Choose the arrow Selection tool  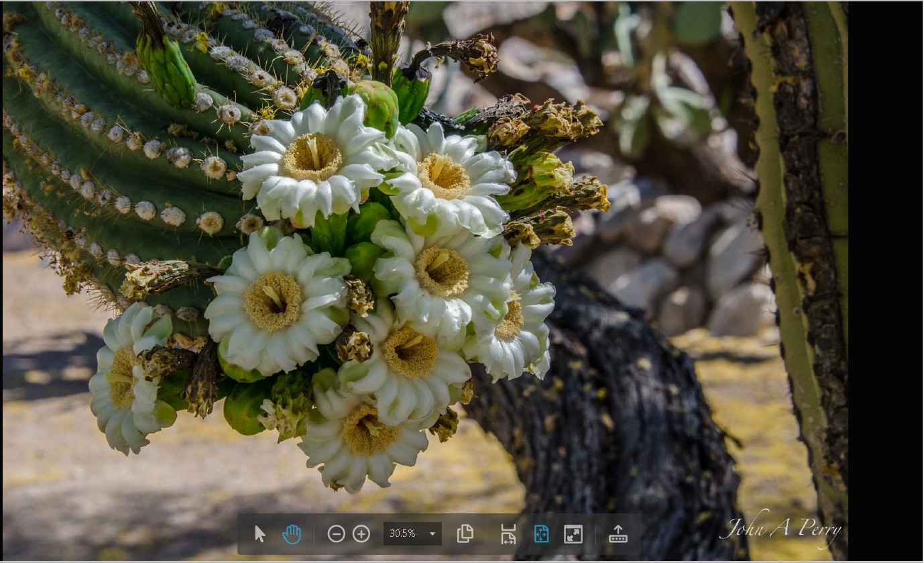tap(260, 534)
